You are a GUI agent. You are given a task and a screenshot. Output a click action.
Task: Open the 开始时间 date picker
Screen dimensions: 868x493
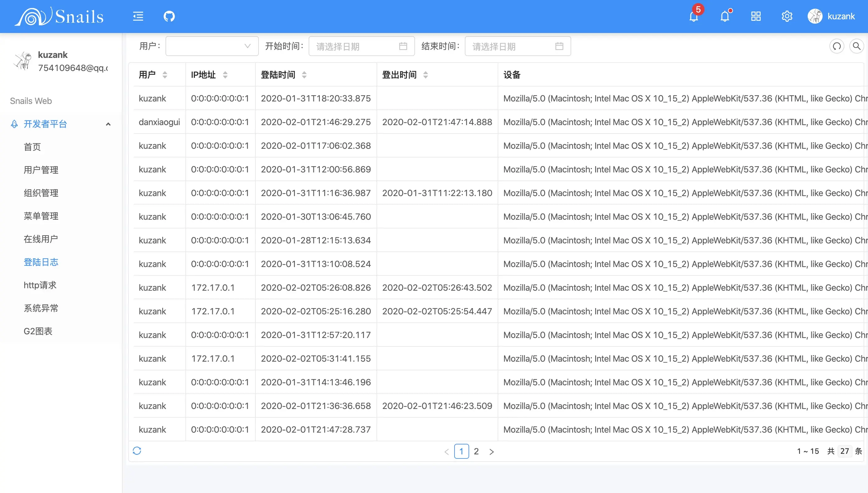(362, 46)
